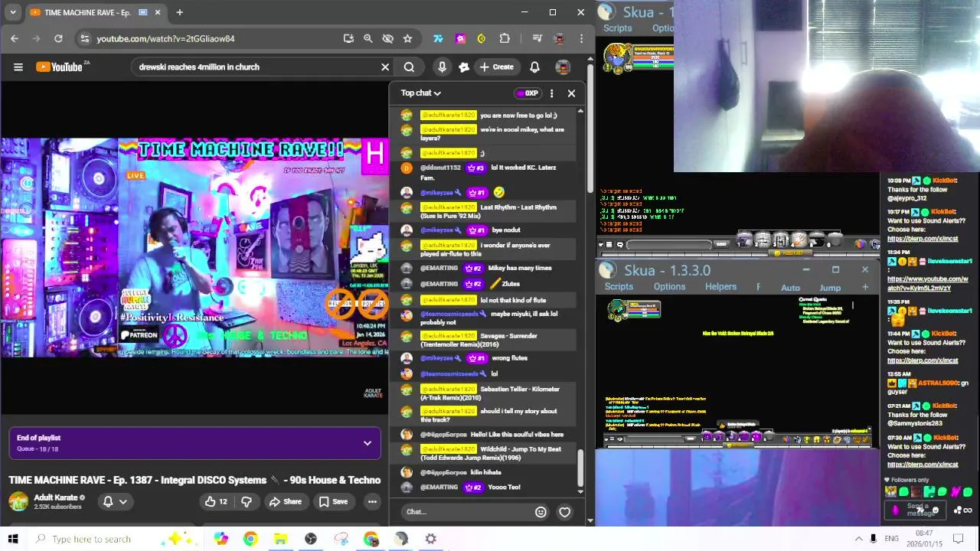Open live chat three-dot options
980x551 pixels.
(x=551, y=93)
